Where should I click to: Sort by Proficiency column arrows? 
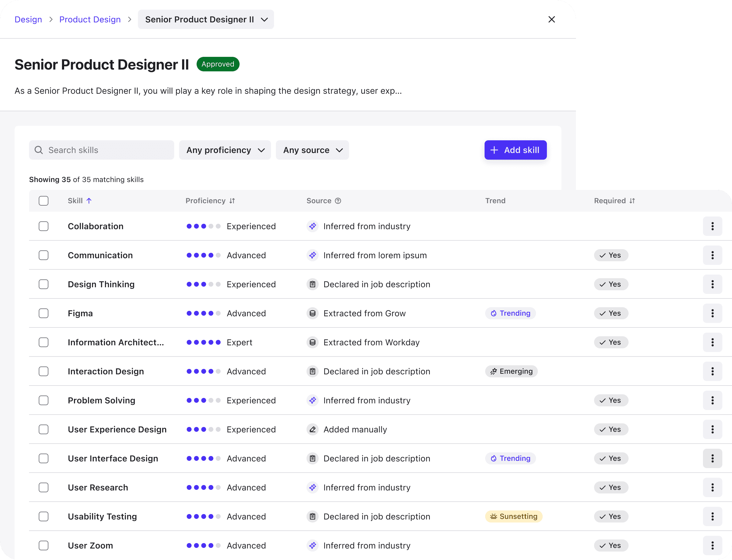(x=232, y=201)
